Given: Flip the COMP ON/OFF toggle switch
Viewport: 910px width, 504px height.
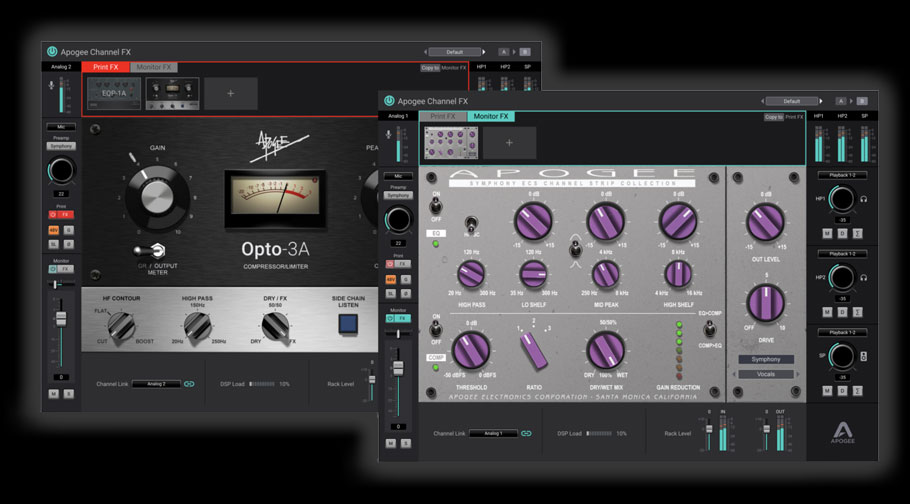Looking at the screenshot, I should pos(434,329).
